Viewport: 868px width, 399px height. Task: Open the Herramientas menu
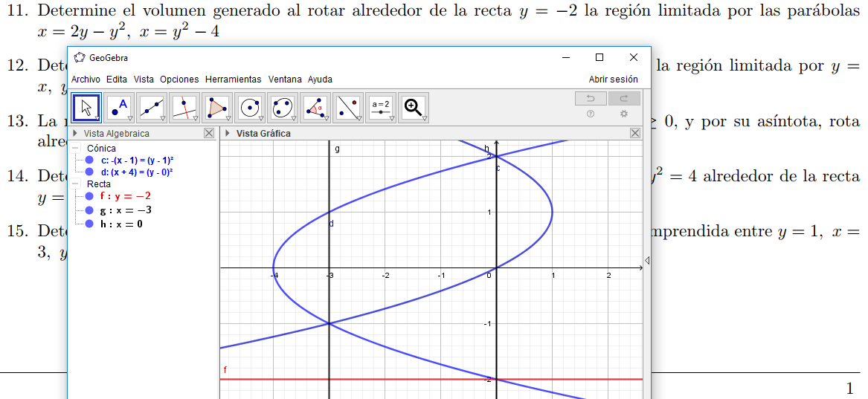point(233,80)
